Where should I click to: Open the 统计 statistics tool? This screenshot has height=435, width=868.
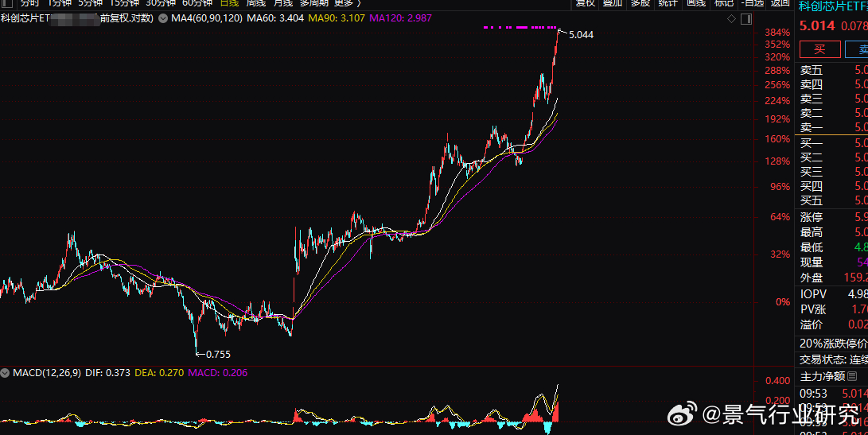(x=668, y=2)
